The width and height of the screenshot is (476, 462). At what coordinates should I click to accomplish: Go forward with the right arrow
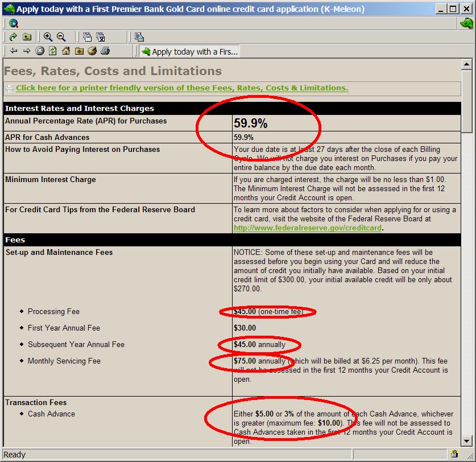point(27,51)
